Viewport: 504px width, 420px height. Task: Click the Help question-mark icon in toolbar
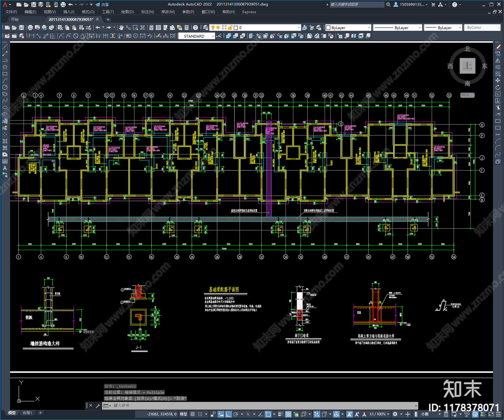(195, 28)
